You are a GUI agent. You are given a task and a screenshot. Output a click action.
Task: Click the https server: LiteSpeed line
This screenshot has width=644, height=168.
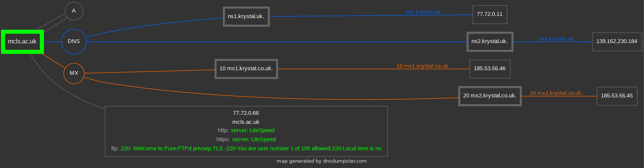[246, 139]
